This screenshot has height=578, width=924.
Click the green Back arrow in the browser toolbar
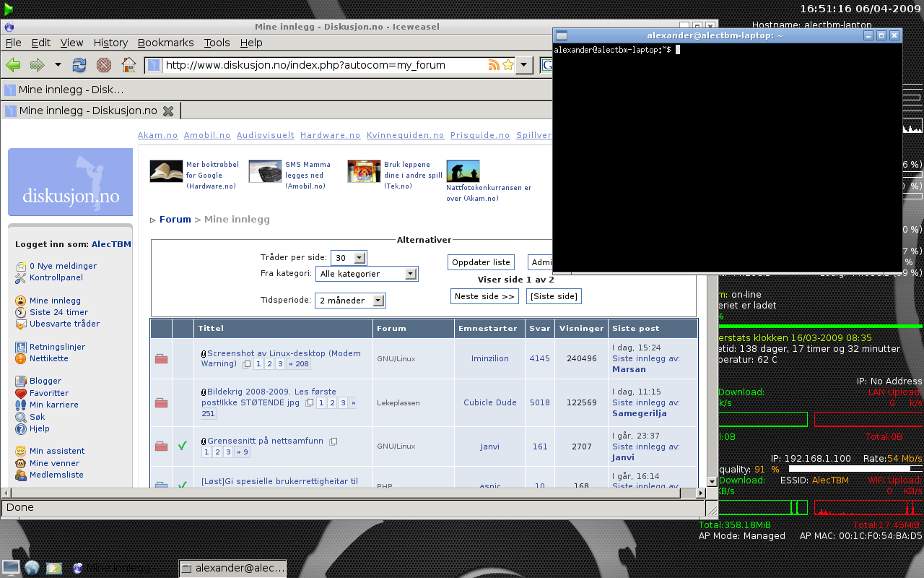click(x=13, y=65)
